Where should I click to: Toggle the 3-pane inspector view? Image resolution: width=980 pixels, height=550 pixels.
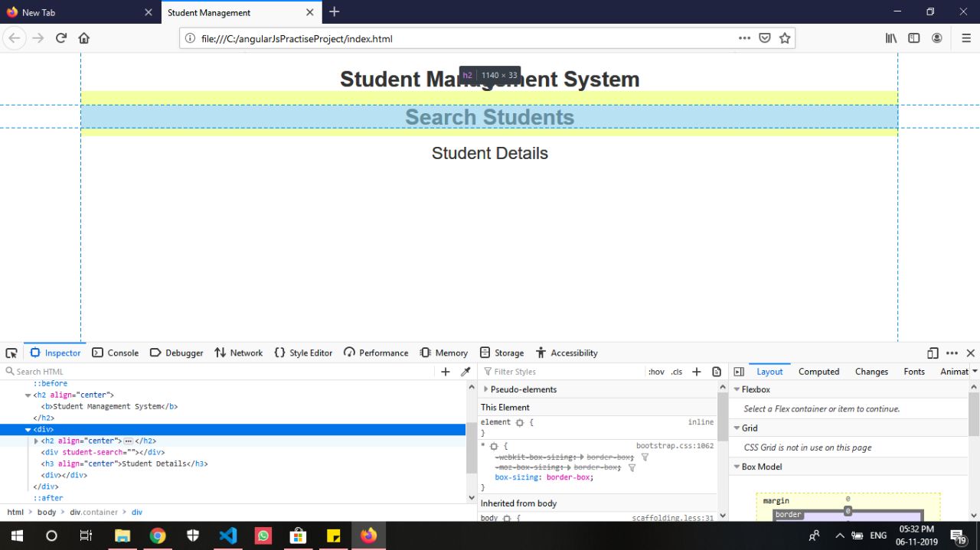739,372
